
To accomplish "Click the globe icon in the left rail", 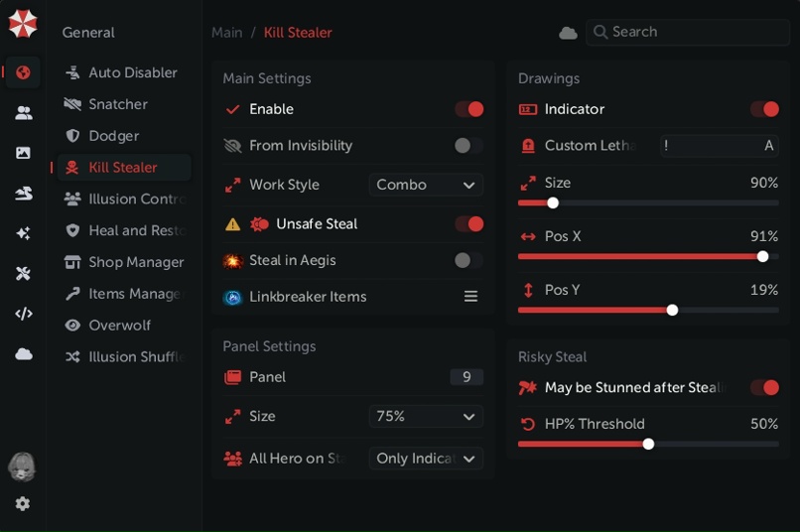I will 23,72.
